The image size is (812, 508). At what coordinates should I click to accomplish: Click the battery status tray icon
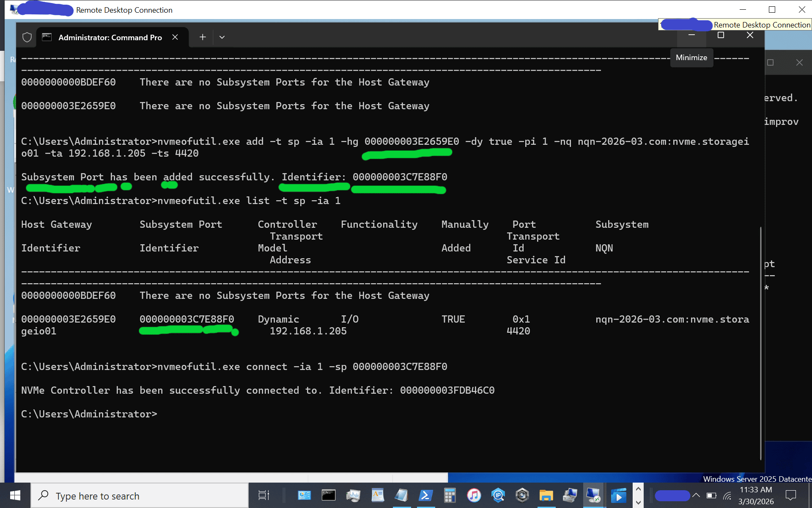coord(711,495)
